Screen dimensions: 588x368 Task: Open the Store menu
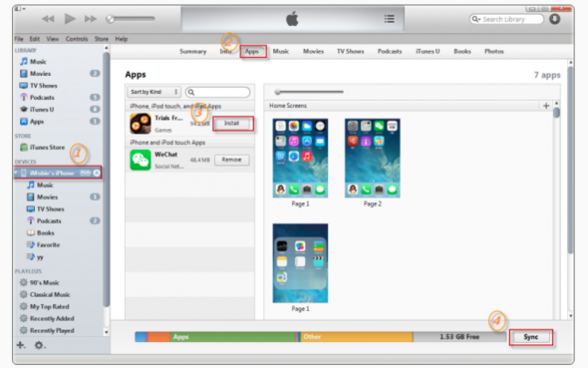(102, 39)
